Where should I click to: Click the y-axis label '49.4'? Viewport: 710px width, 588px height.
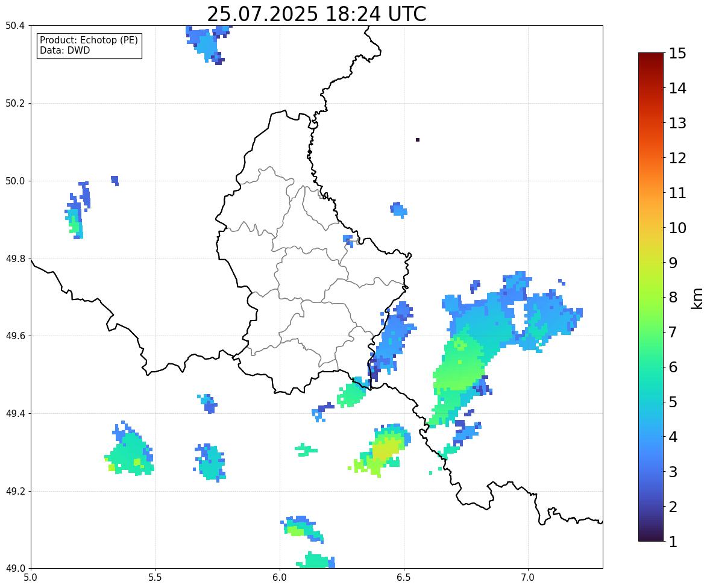pos(15,413)
